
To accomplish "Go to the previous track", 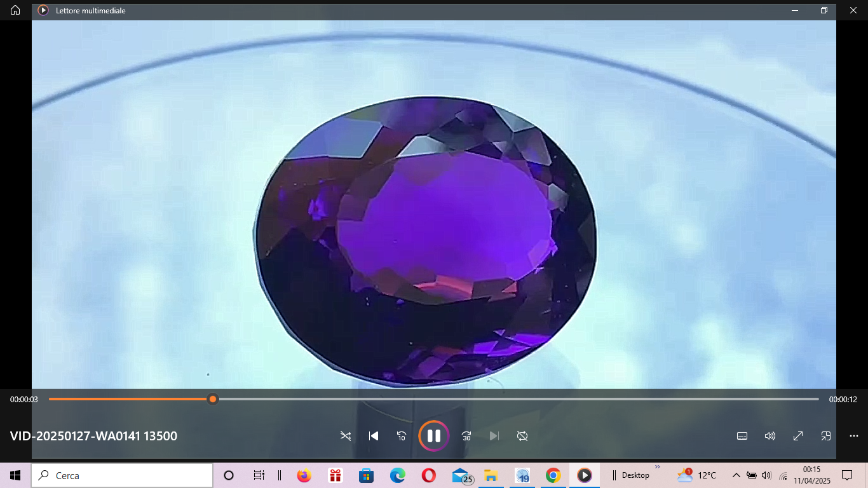I will pos(374,436).
